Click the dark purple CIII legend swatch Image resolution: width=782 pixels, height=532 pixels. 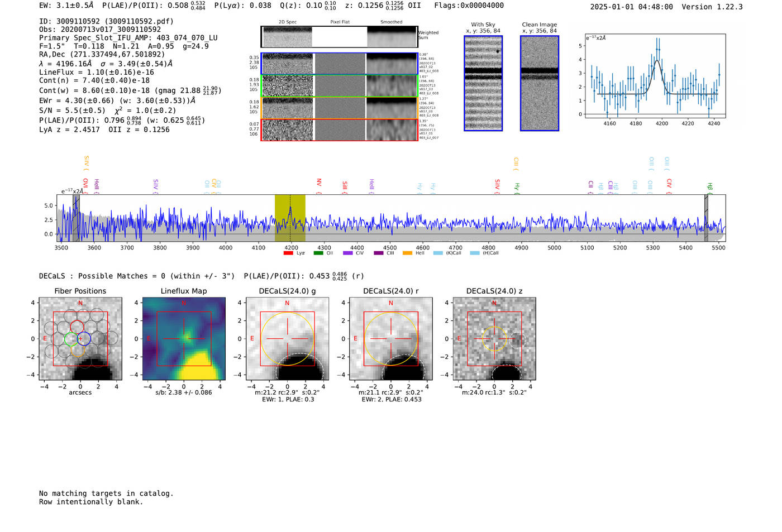coord(379,253)
